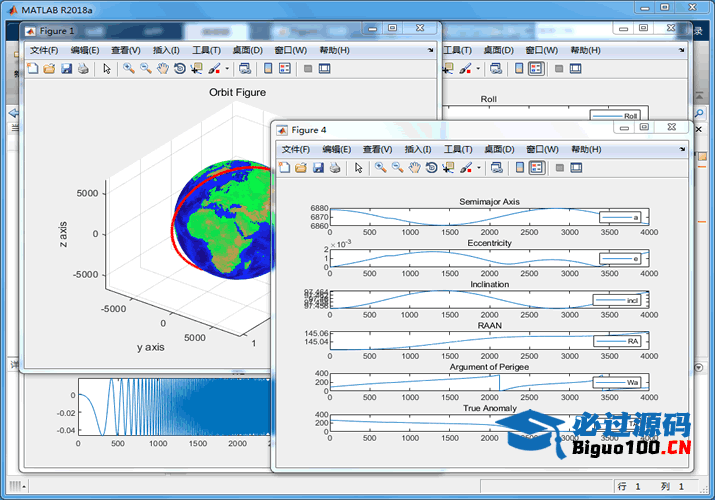Insert Colorbar in Figure 4 toolbar

[520, 168]
